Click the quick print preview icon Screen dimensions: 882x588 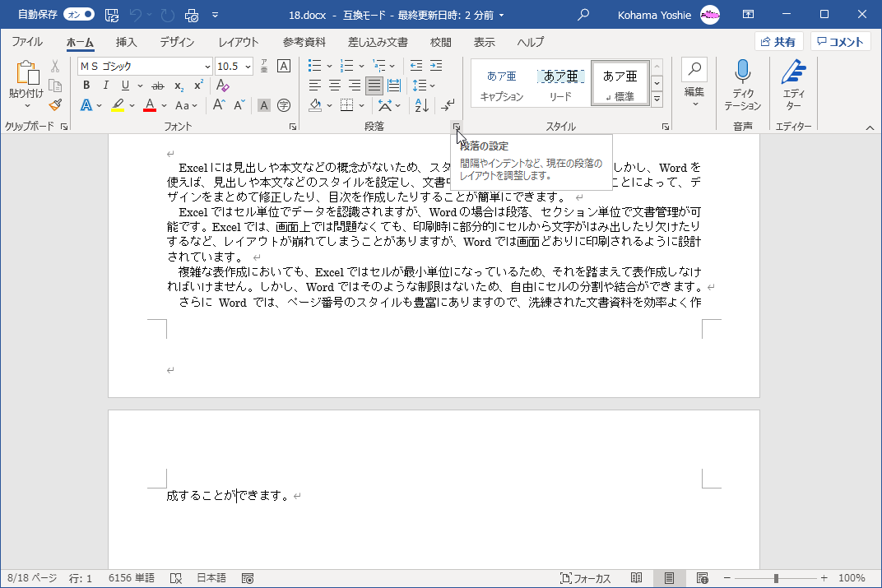(x=191, y=15)
